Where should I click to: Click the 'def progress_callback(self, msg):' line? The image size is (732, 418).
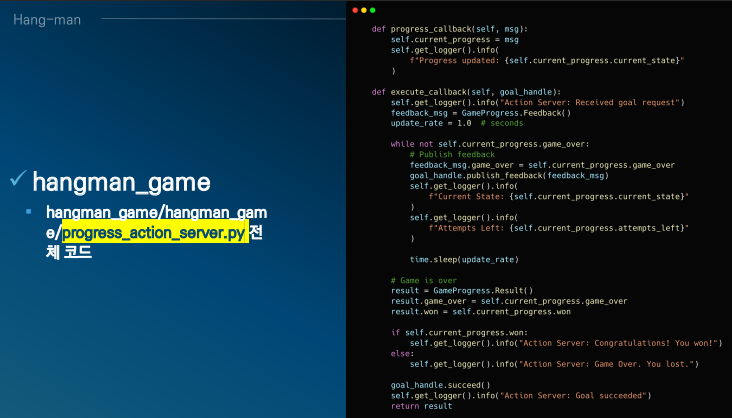tap(450, 29)
